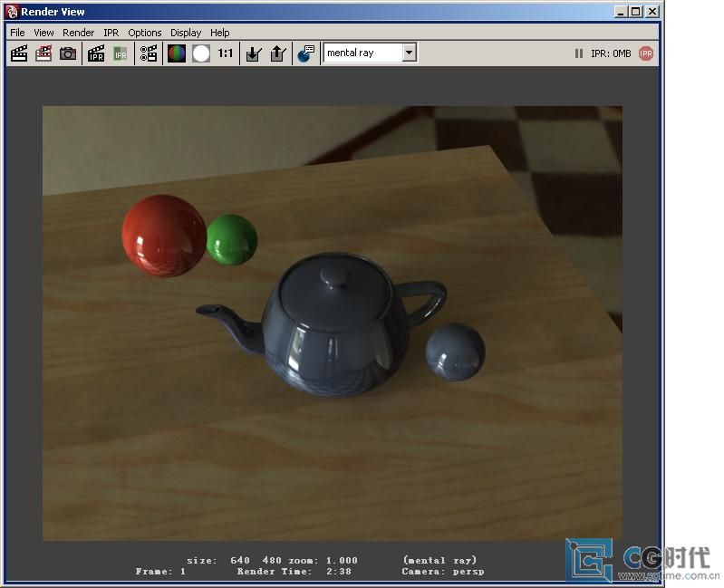Open the Render menu
This screenshot has width=724, height=588.
point(79,33)
